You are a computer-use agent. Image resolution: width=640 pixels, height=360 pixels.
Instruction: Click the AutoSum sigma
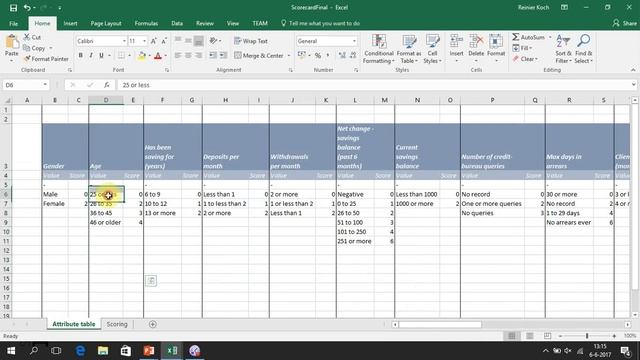click(516, 37)
